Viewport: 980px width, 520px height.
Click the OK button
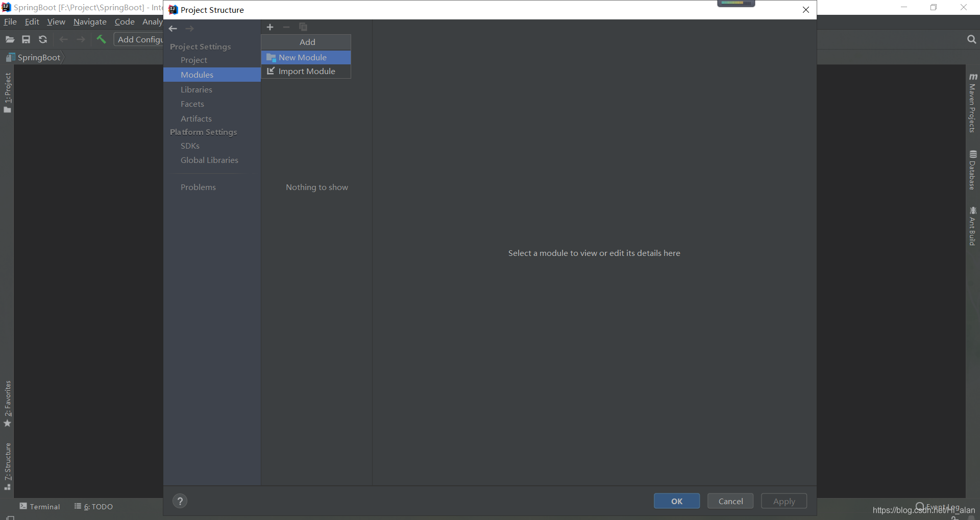point(677,501)
